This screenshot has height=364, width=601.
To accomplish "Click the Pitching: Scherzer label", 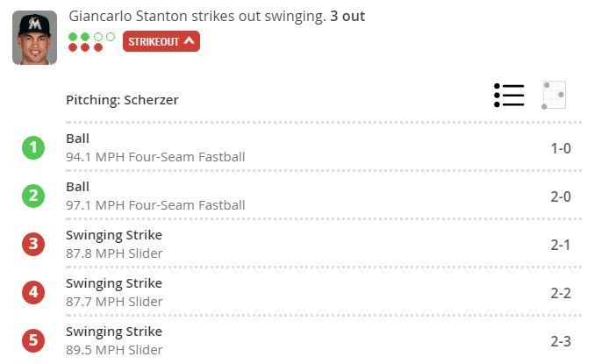I will point(122,100).
